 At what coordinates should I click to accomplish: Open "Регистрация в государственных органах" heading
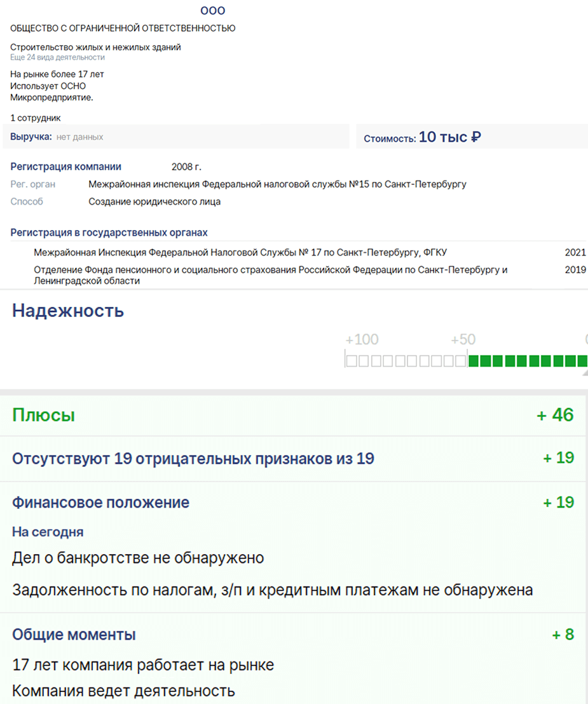tap(109, 233)
